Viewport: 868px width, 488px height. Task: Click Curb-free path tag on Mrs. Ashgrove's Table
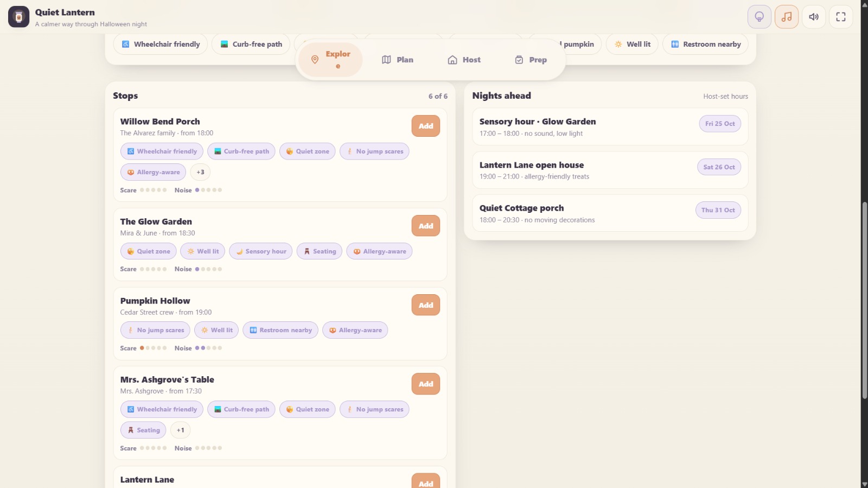coord(241,409)
